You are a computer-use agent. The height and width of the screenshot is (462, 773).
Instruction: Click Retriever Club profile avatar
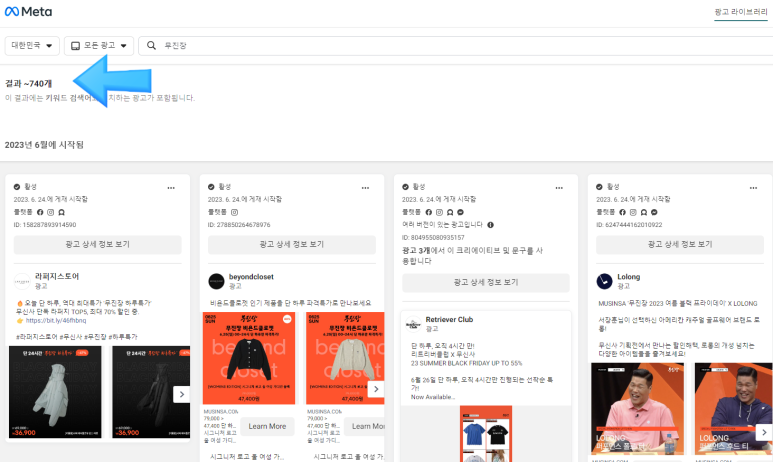tap(413, 324)
